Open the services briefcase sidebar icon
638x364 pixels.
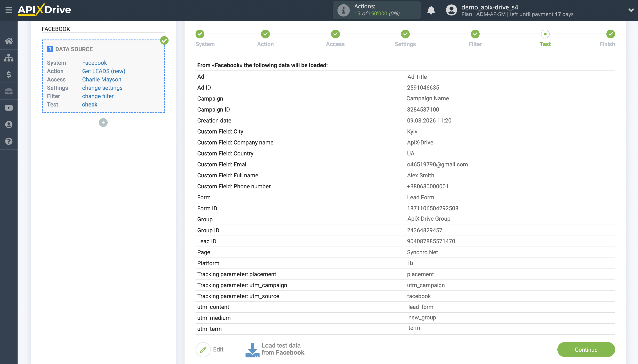tap(9, 91)
